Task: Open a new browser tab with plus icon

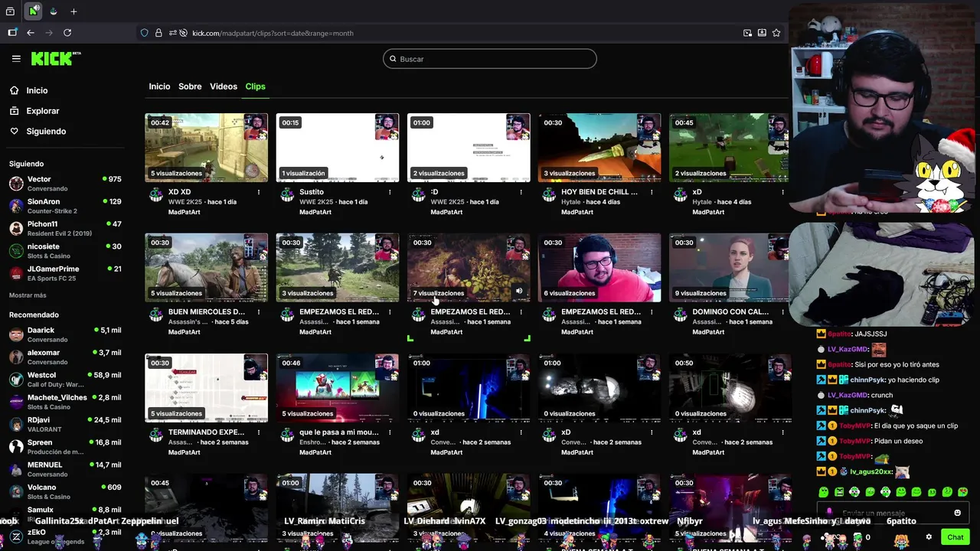Action: [x=73, y=11]
